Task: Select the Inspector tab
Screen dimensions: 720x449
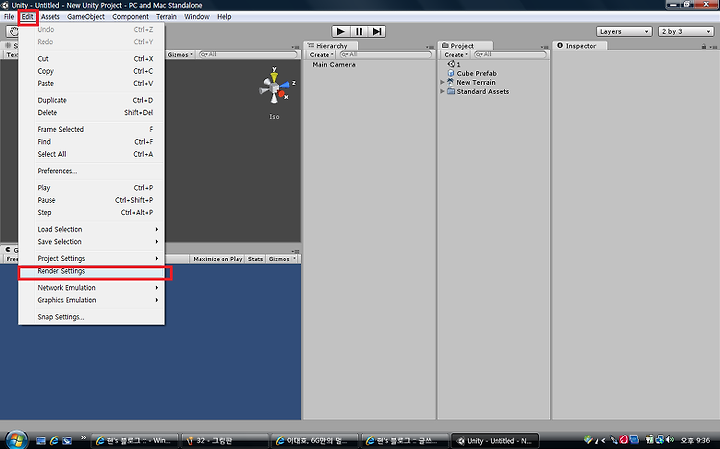Action: 579,46
